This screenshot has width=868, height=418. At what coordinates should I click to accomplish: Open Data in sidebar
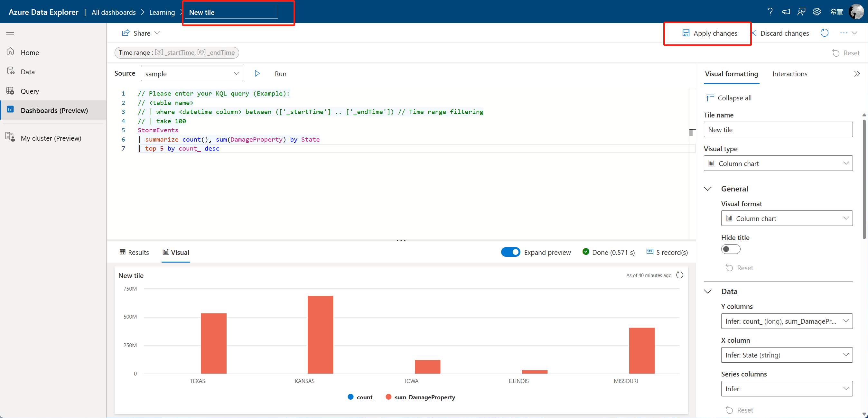tap(53, 72)
